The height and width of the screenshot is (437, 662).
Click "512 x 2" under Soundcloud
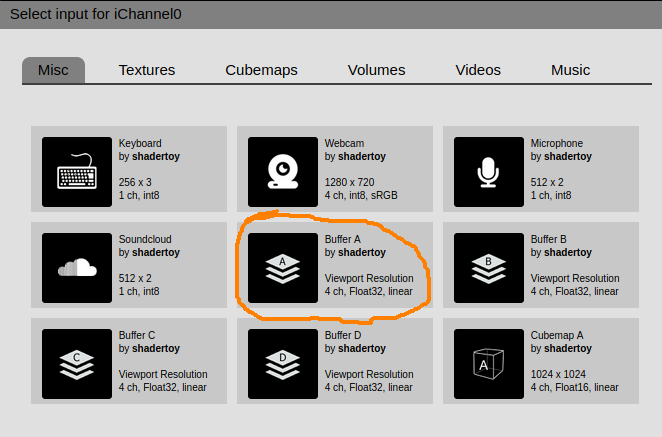tap(135, 279)
